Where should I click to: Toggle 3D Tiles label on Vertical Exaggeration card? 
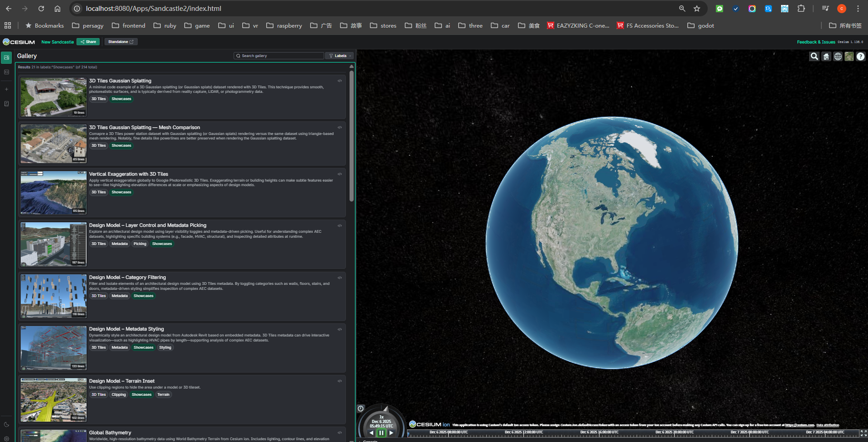tap(99, 192)
